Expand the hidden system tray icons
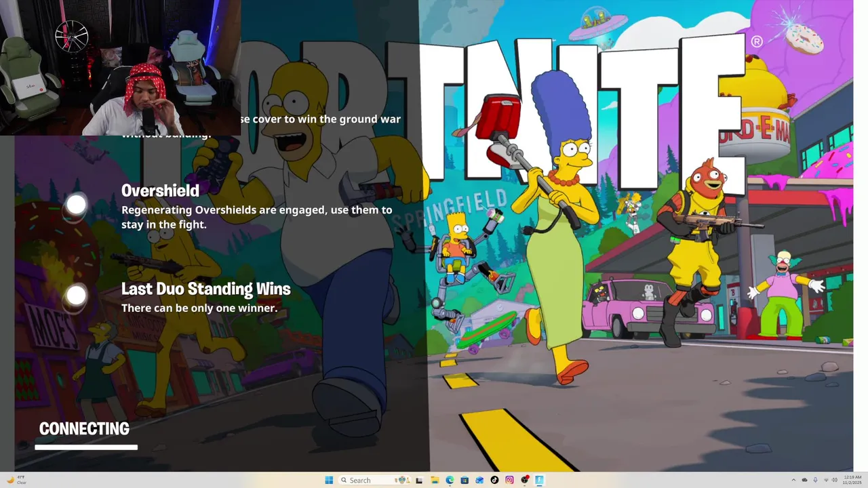The height and width of the screenshot is (488, 868). 793,480
